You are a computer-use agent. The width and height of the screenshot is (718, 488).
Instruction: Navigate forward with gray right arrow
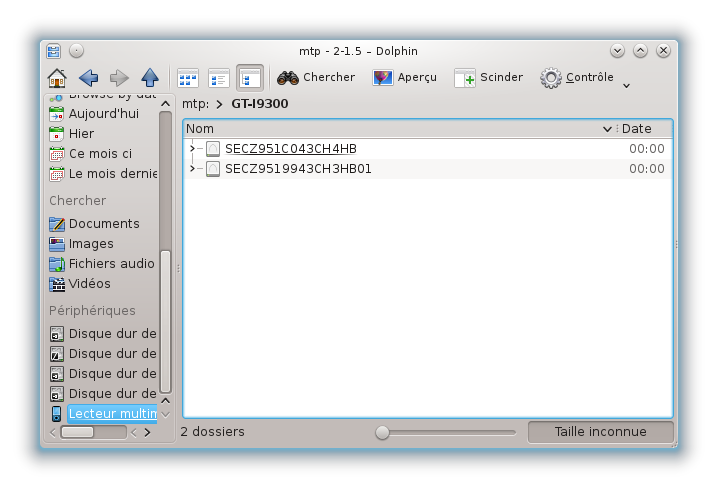(119, 78)
